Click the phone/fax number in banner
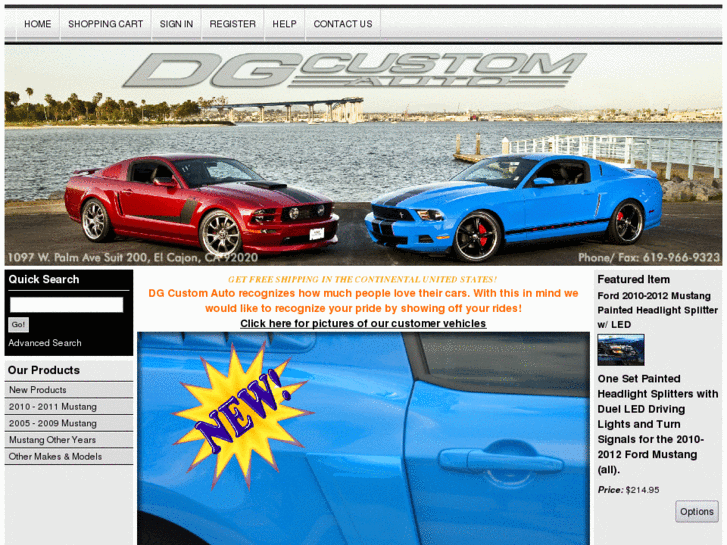 coord(649,257)
